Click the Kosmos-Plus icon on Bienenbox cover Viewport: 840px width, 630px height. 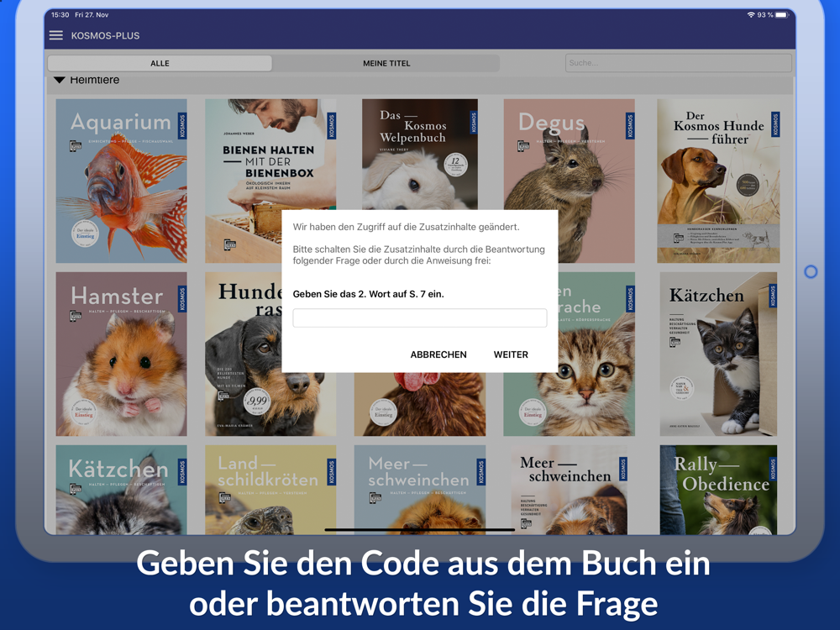[230, 244]
